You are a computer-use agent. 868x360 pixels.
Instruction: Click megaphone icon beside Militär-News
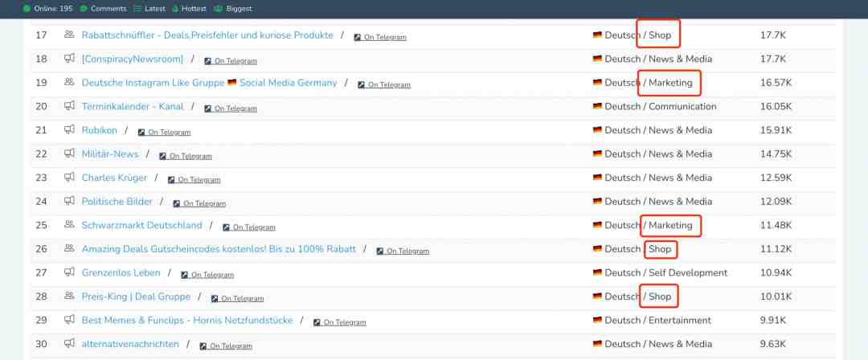click(69, 153)
